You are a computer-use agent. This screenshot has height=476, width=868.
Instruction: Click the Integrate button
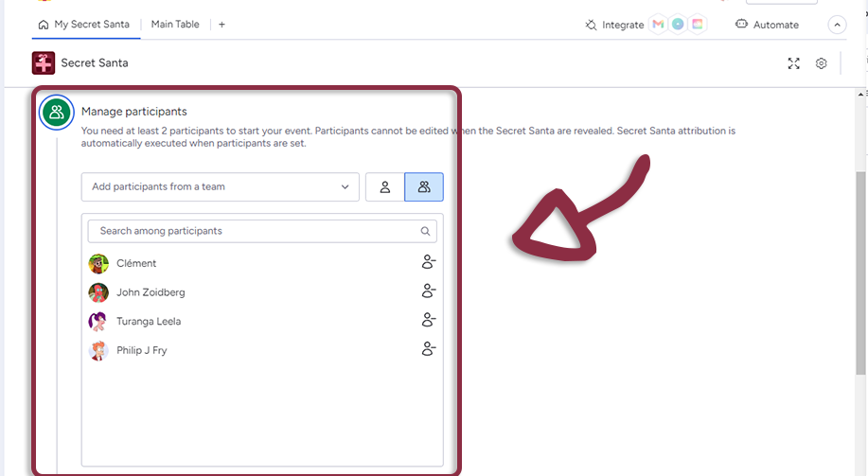click(x=614, y=26)
